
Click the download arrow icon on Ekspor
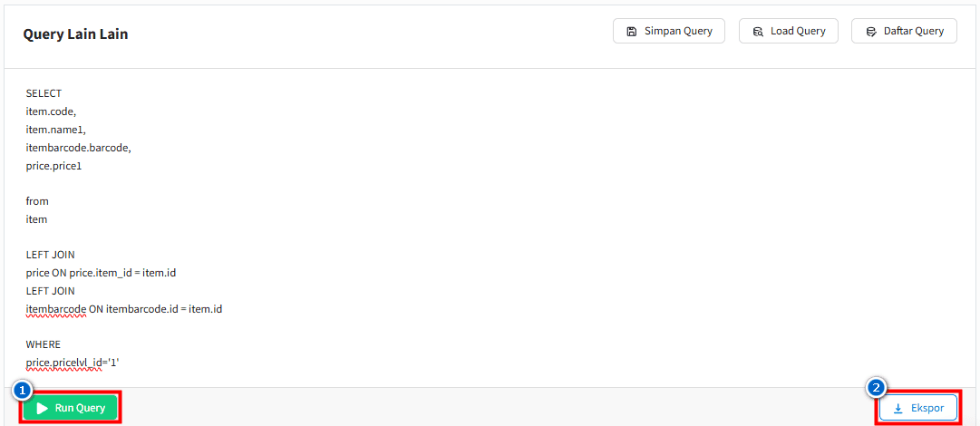tap(898, 409)
